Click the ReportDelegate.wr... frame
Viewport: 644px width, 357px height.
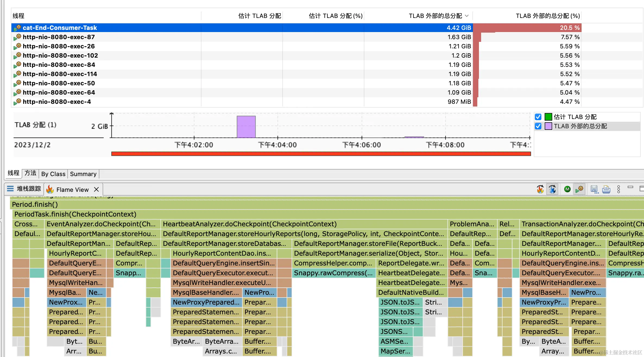click(412, 263)
